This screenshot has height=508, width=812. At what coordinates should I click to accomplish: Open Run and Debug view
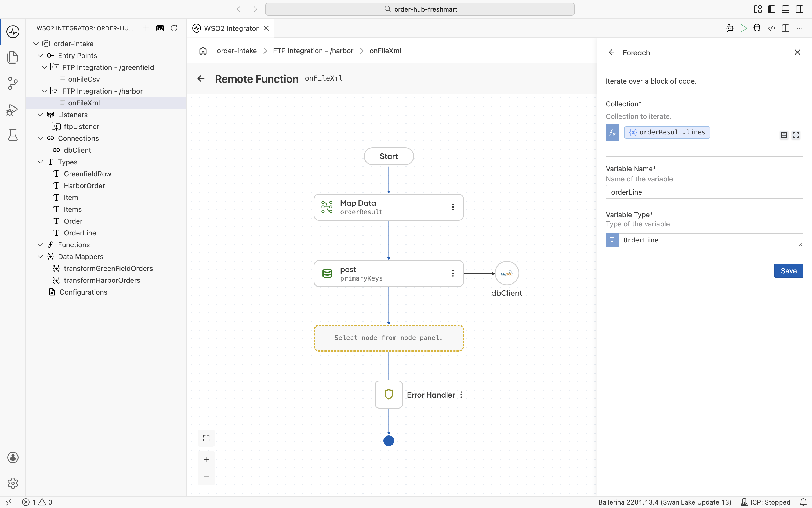13,110
